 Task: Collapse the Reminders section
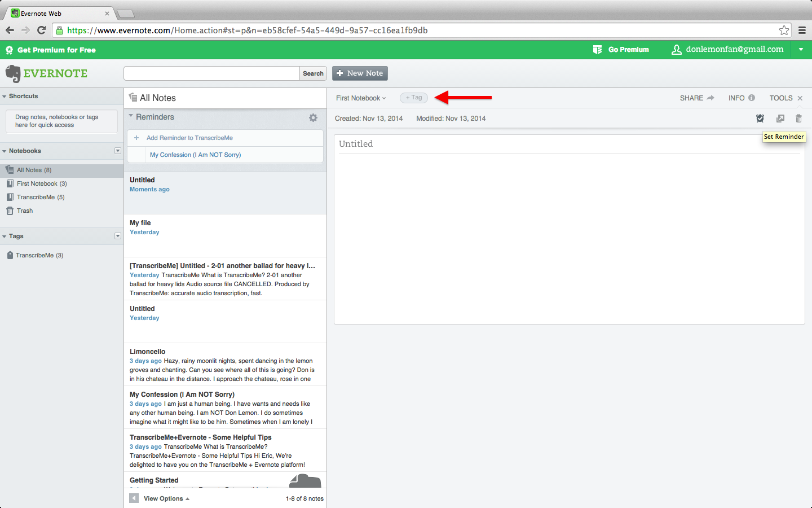click(x=131, y=116)
